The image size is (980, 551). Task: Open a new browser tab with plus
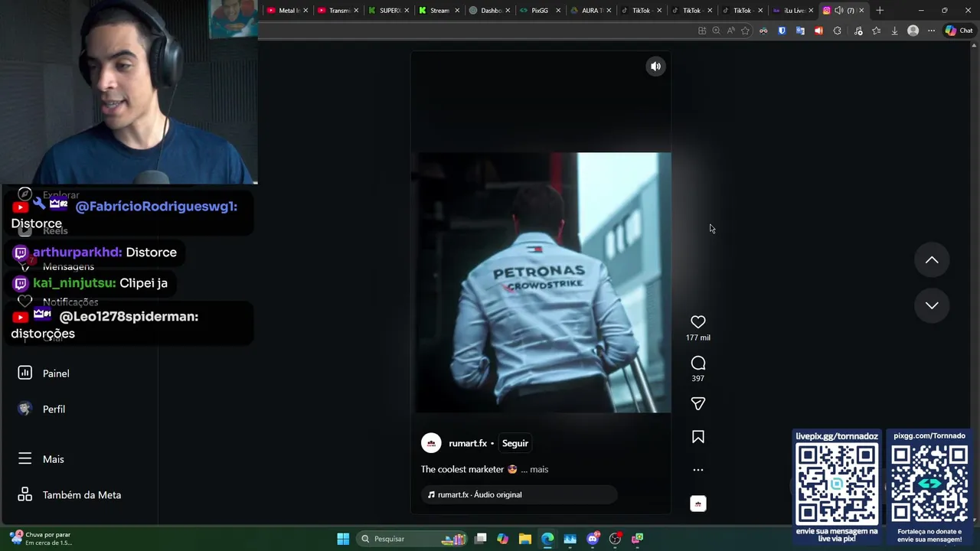tap(880, 10)
